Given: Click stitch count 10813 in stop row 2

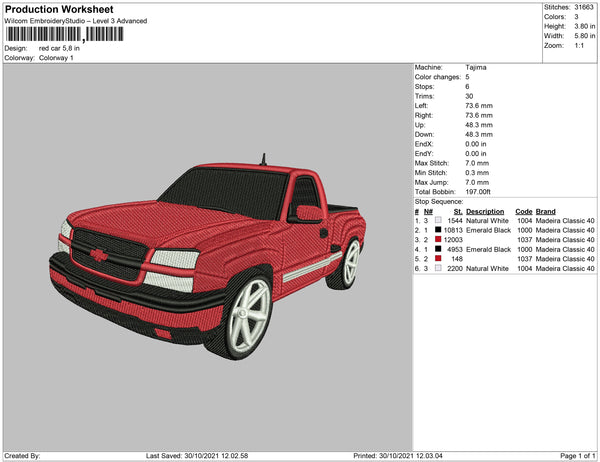Looking at the screenshot, I should click(x=453, y=230).
